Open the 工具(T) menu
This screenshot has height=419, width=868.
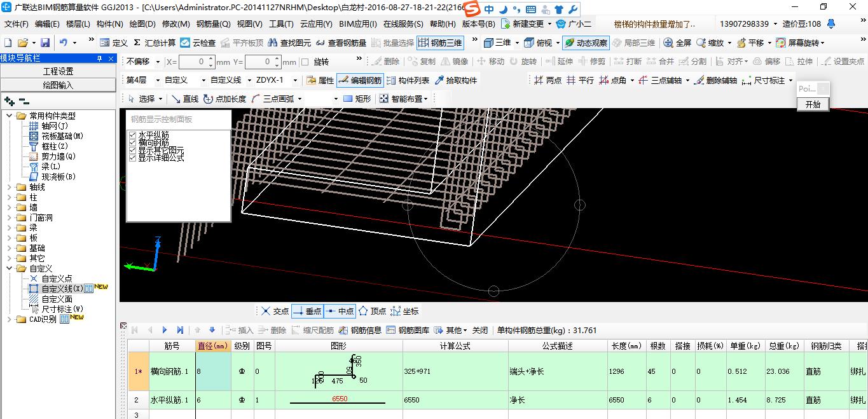(281, 24)
